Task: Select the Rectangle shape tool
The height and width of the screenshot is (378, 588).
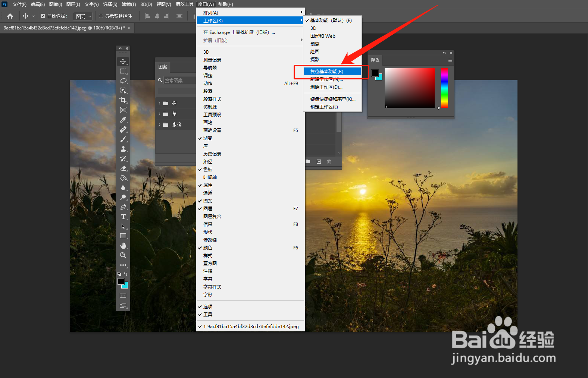Action: [x=123, y=236]
